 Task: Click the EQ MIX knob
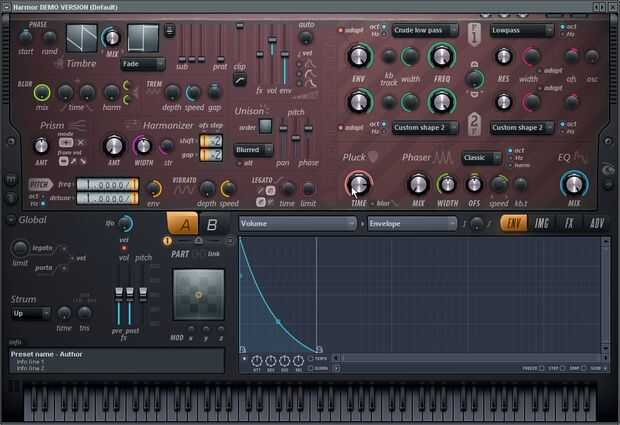tap(574, 184)
